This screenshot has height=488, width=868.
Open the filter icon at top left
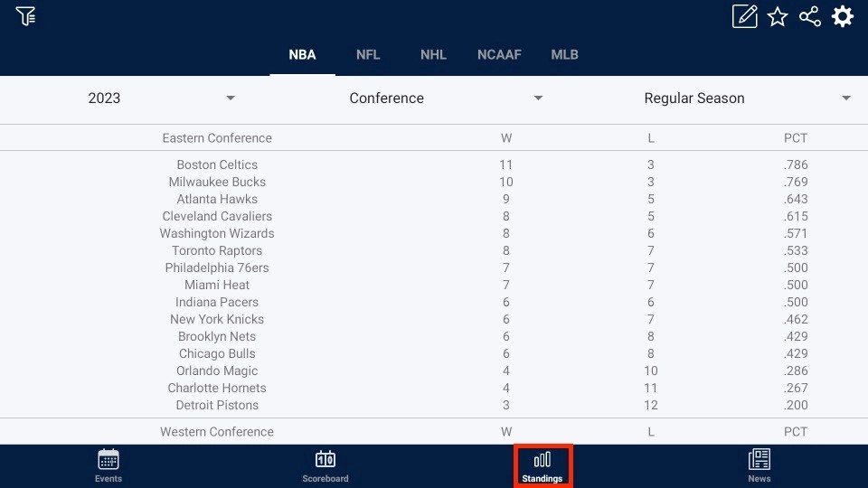(x=25, y=16)
